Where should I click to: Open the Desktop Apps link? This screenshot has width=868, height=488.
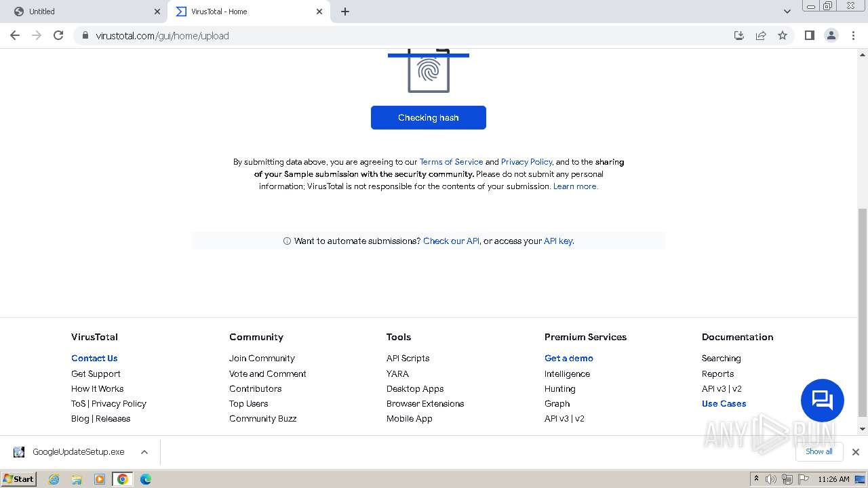tap(415, 388)
